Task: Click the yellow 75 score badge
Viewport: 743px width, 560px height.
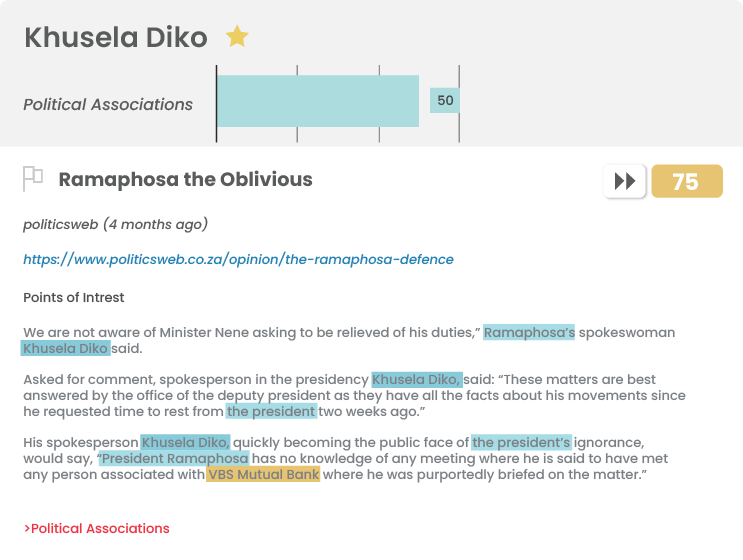Action: click(687, 181)
